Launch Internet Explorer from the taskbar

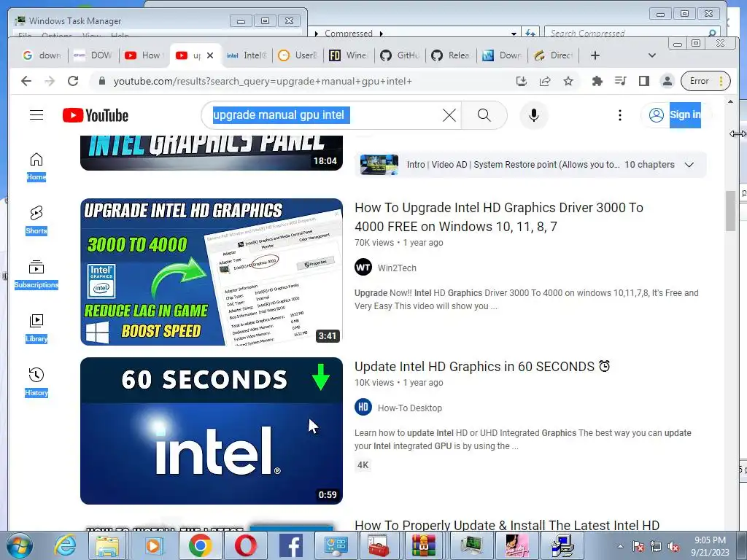pos(65,545)
